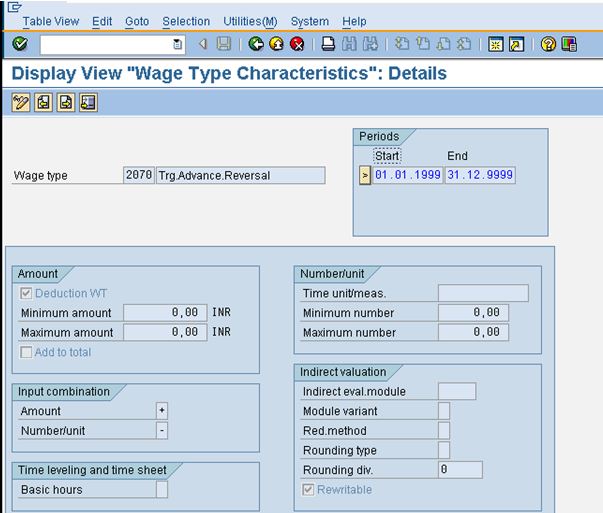Click the Red.method field
Viewport: 603px width, 513px height.
[x=444, y=430]
